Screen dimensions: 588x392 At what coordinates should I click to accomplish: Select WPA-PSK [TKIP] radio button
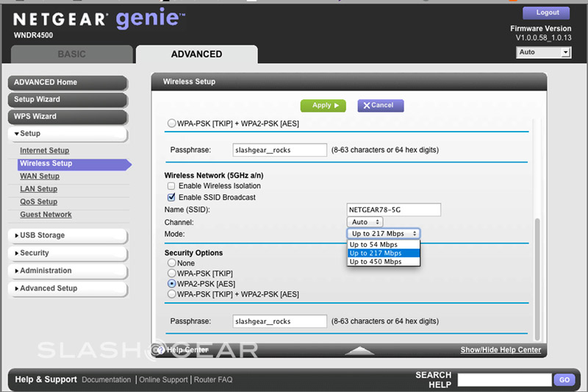(171, 273)
